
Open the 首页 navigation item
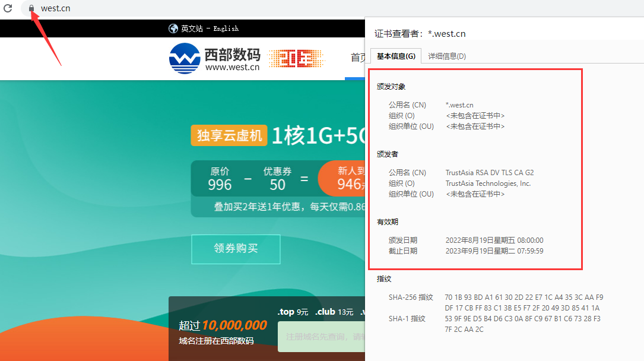click(x=358, y=58)
